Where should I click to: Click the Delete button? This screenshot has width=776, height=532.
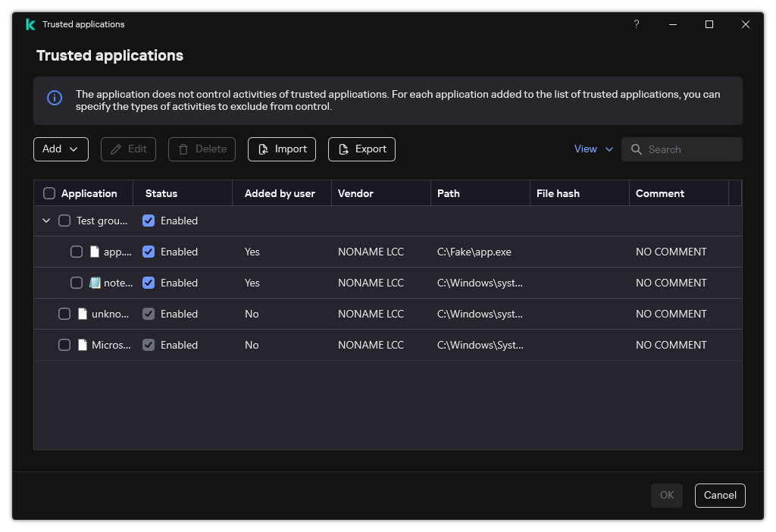click(202, 149)
